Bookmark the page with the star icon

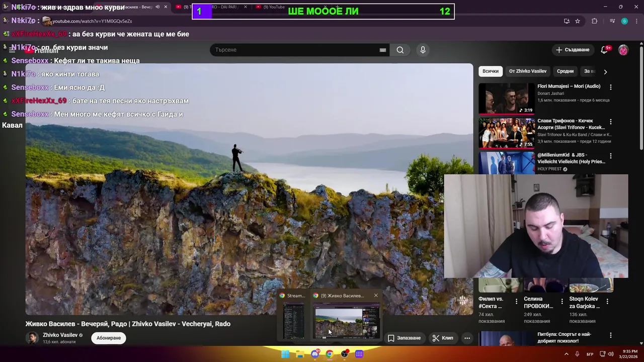point(578,21)
